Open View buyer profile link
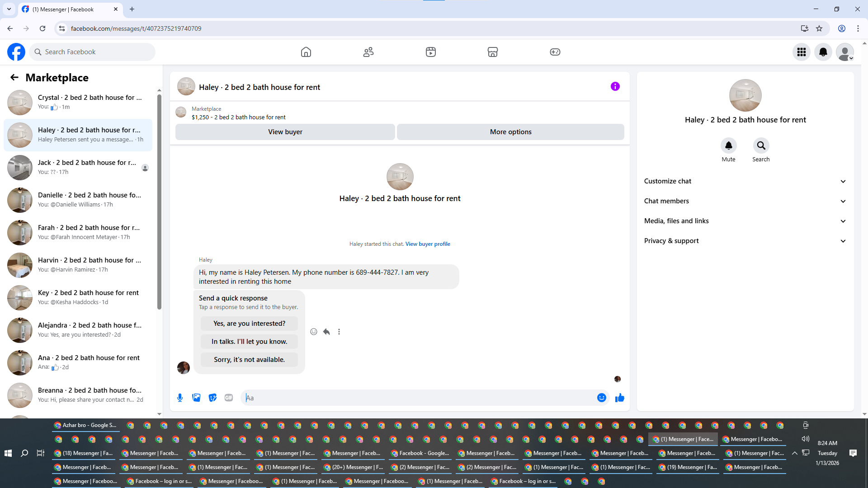 [x=428, y=244]
